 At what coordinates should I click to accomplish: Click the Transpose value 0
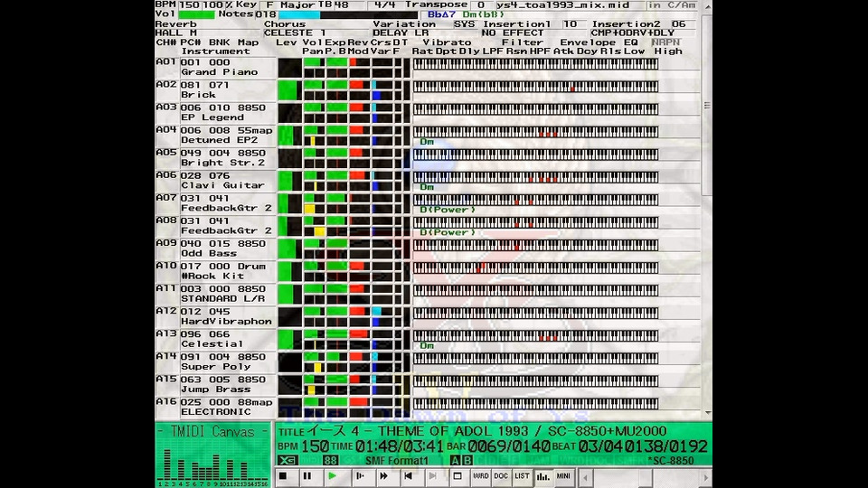tap(481, 5)
